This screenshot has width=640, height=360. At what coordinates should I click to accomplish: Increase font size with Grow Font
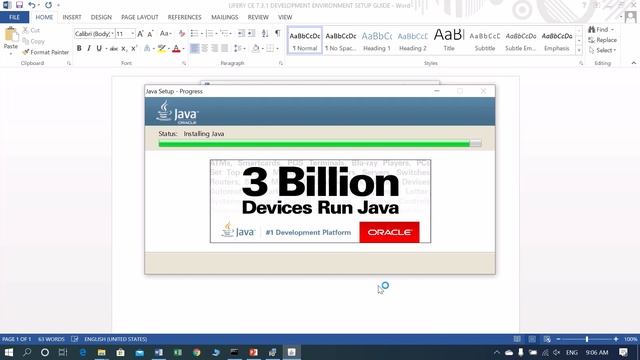tap(140, 33)
